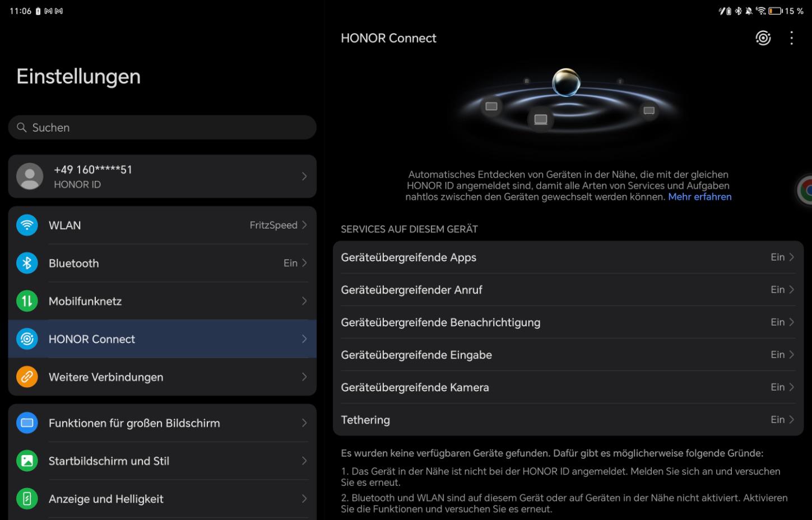Image resolution: width=812 pixels, height=520 pixels.
Task: Open Geräteübergreifende Kamera setting
Action: 568,387
